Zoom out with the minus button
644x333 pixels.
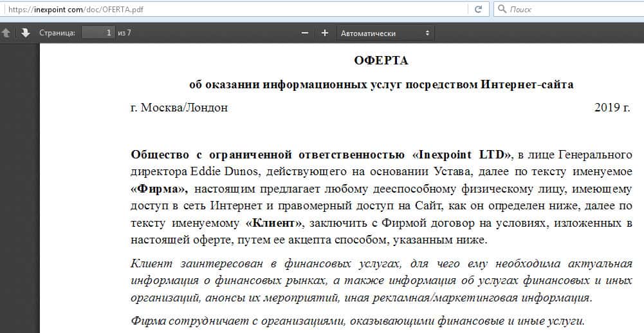click(x=305, y=33)
